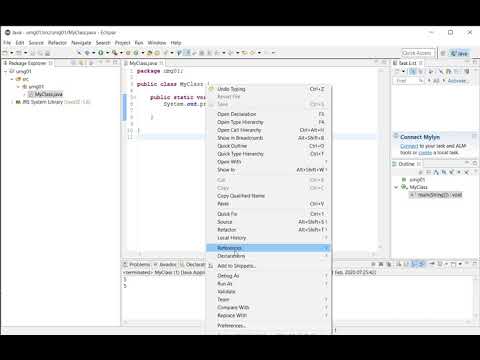This screenshot has height=360, width=480.
Task: Collapse the src folder node
Action: [x=12, y=79]
